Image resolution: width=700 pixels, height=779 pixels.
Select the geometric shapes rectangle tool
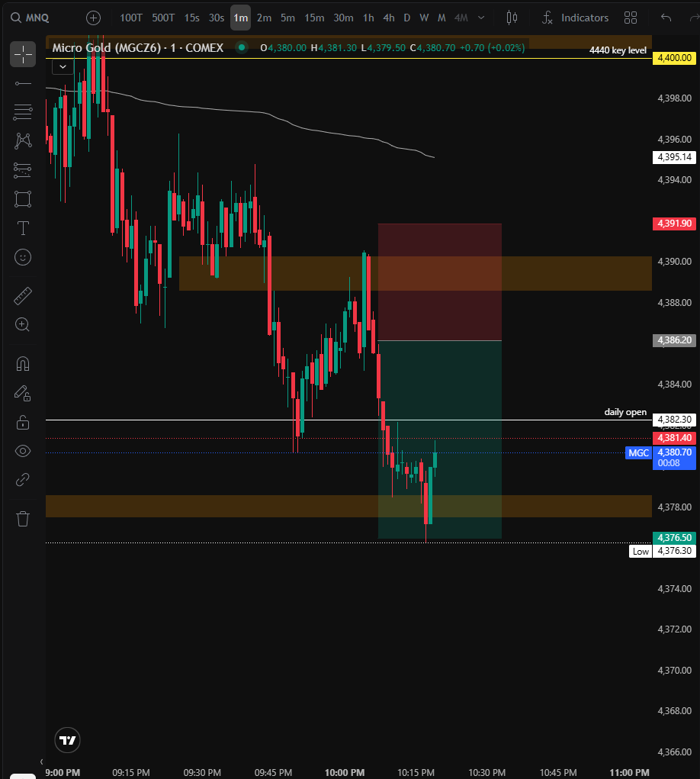tap(23, 199)
